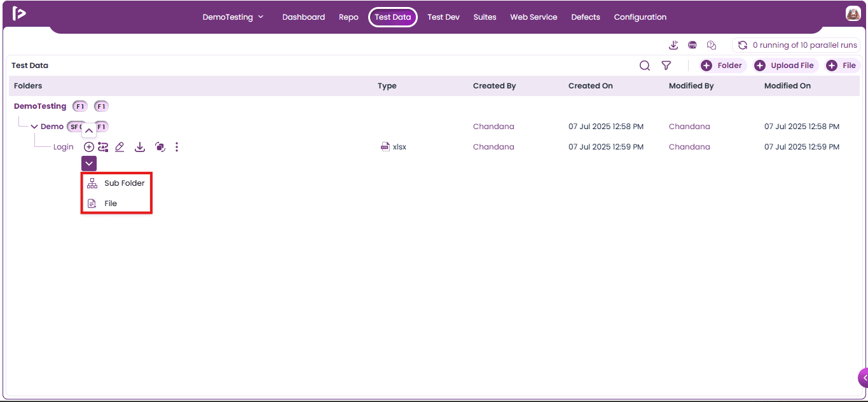Click the Upload File button

785,66
